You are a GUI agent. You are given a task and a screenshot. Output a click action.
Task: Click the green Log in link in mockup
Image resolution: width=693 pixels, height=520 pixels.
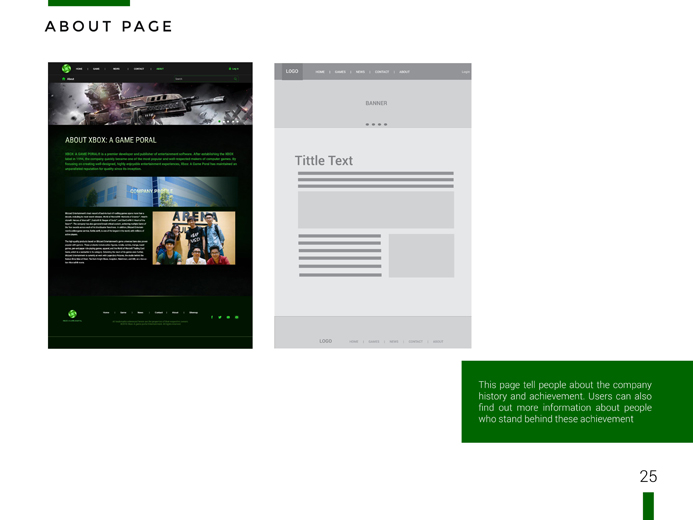[x=234, y=69]
